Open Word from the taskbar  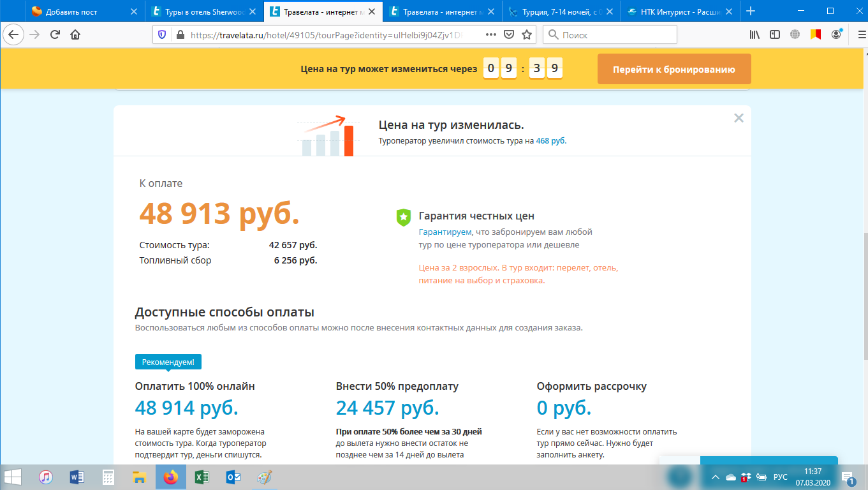[77, 477]
